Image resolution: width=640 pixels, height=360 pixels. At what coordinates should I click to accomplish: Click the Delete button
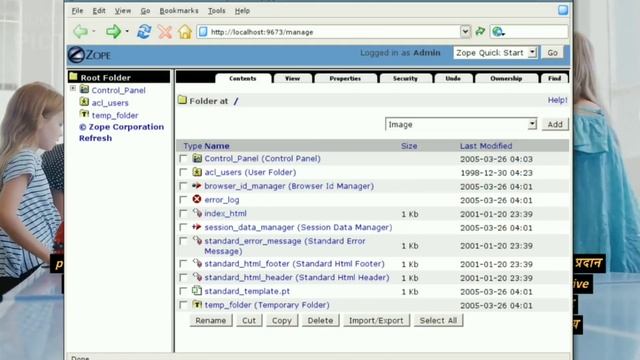click(x=320, y=320)
